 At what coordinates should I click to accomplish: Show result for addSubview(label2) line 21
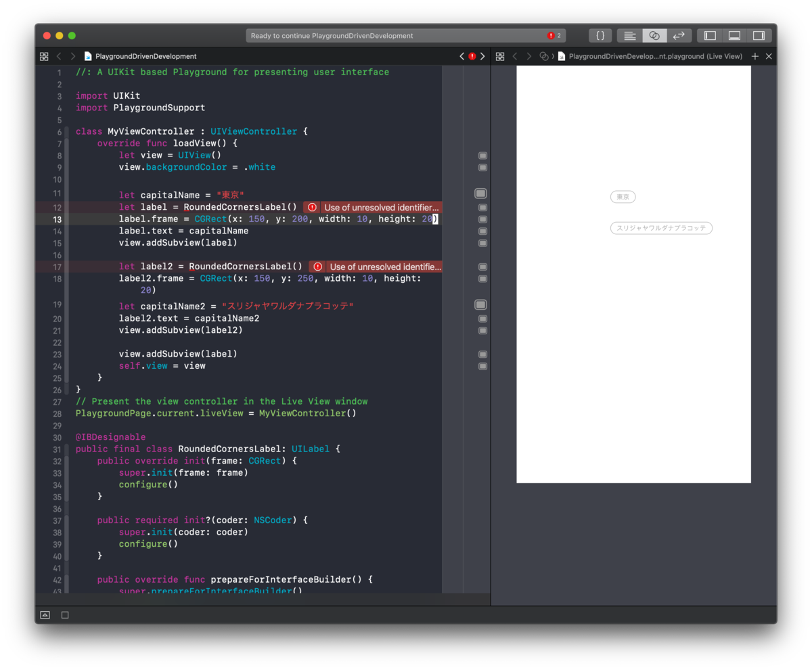point(483,331)
